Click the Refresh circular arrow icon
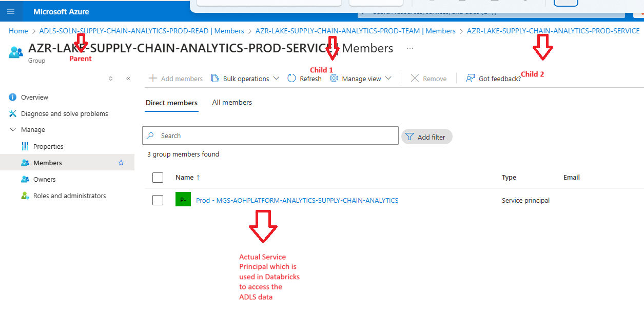The height and width of the screenshot is (310, 644). 291,79
